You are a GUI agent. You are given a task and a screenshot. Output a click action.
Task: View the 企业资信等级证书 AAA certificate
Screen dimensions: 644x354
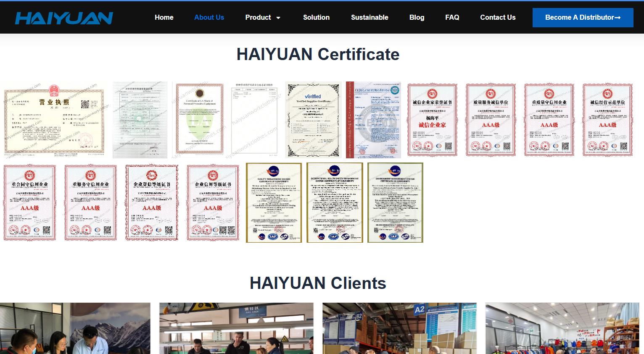[152, 202]
